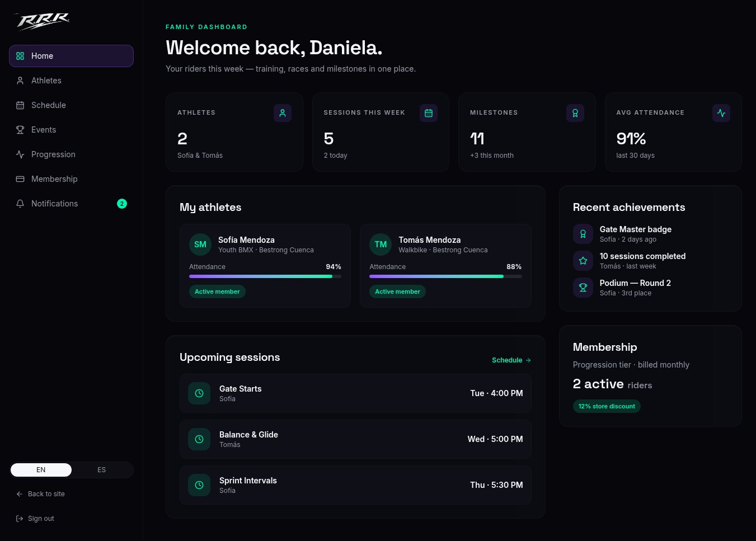
Task: Click the Athletes person icon in sidebar
Action: click(20, 81)
